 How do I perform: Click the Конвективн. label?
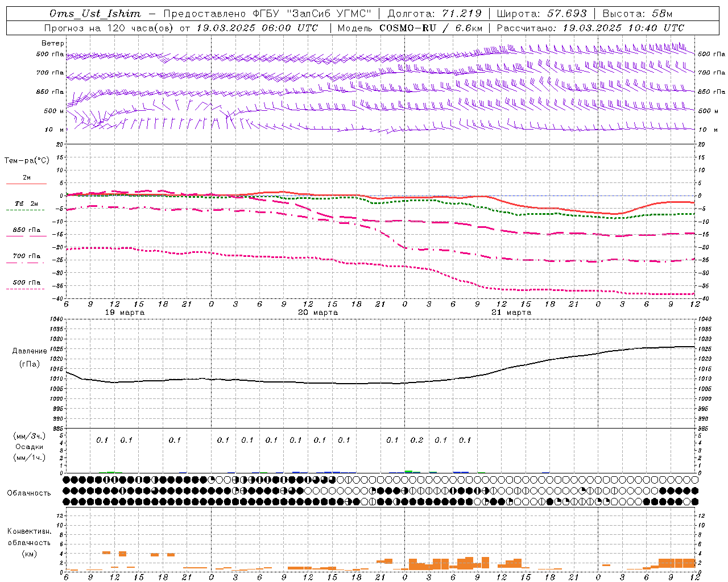click(30, 531)
